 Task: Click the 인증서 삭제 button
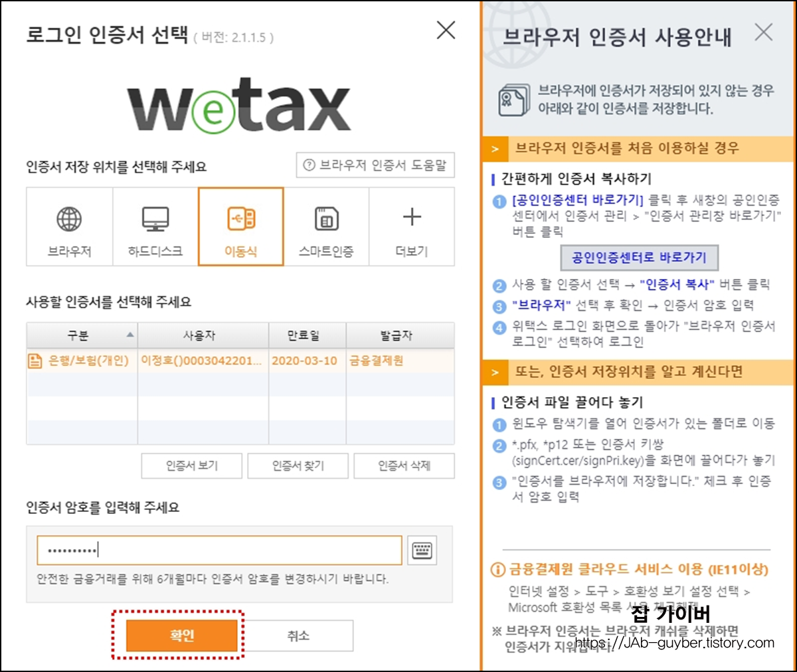(404, 466)
